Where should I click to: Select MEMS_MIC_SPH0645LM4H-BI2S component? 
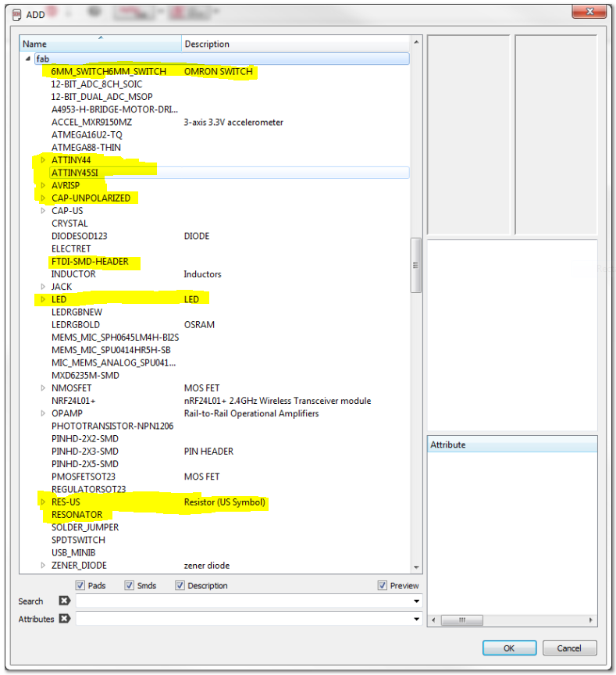coord(116,337)
